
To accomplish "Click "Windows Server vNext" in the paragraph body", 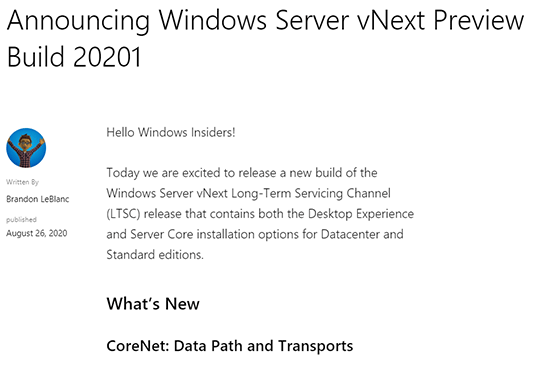I will click(167, 193).
